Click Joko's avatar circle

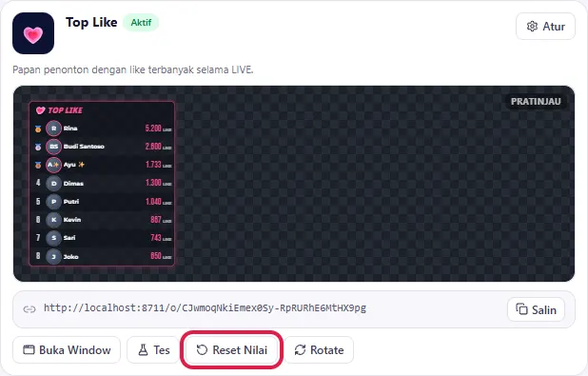(53, 257)
